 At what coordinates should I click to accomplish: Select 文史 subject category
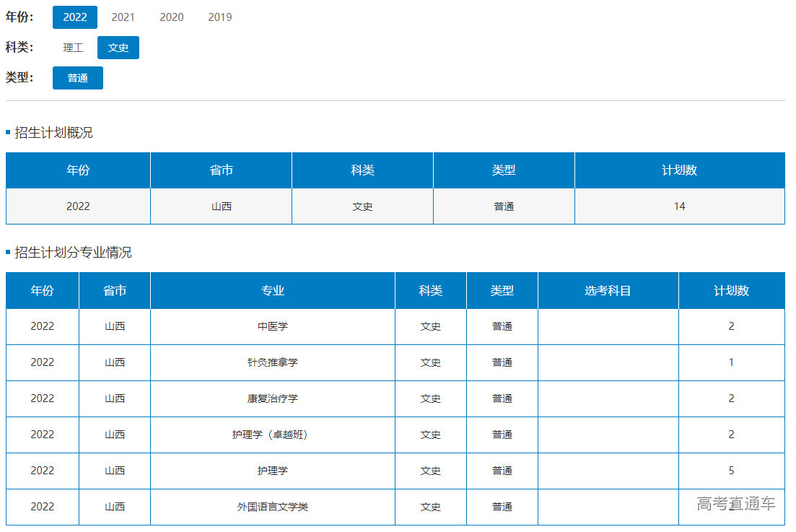coord(118,48)
